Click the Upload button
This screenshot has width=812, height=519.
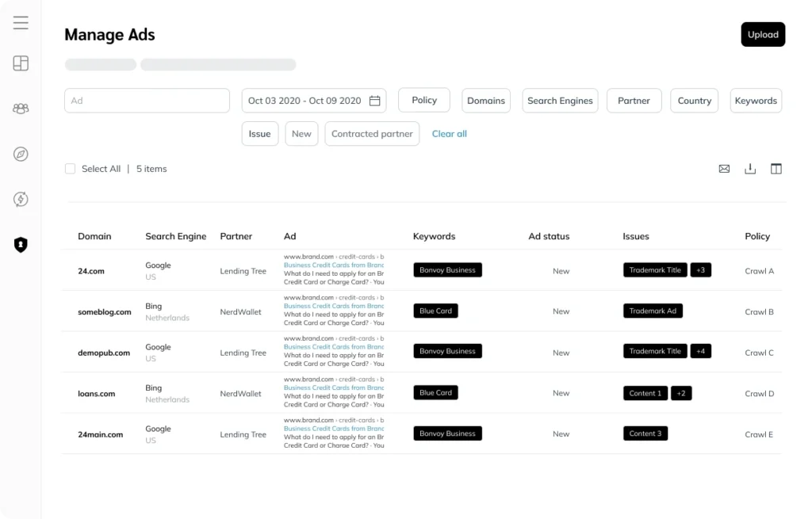763,35
